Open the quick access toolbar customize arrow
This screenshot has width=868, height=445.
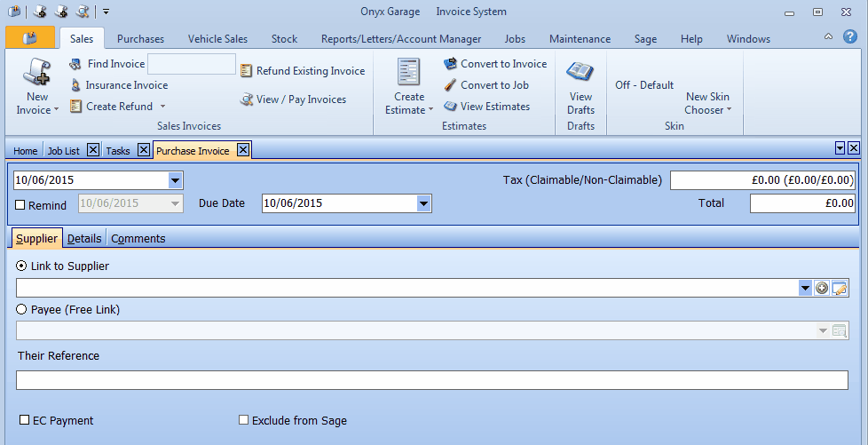106,11
